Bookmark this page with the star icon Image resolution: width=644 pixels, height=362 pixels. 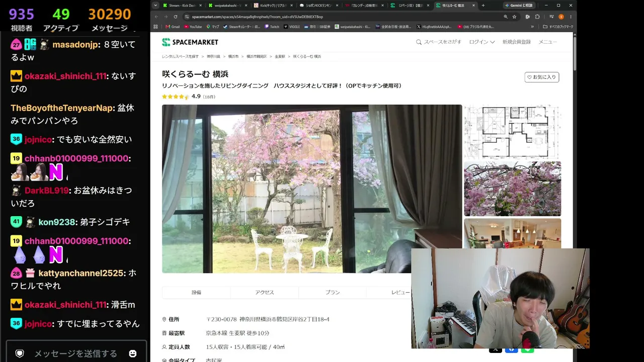point(514,17)
